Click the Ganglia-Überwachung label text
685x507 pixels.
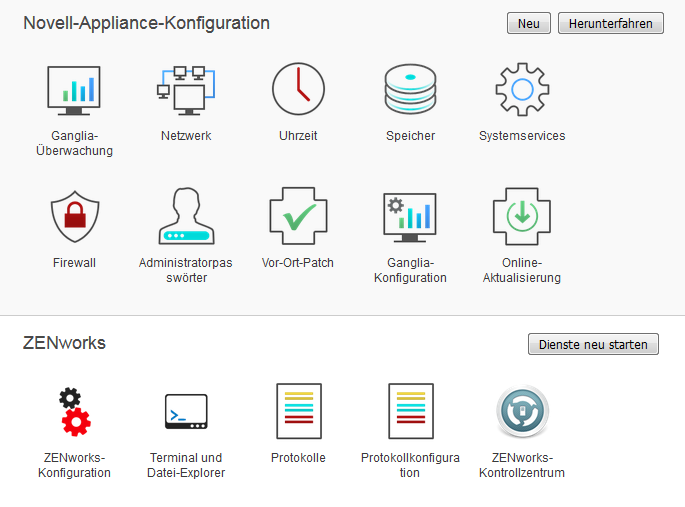coord(74,143)
